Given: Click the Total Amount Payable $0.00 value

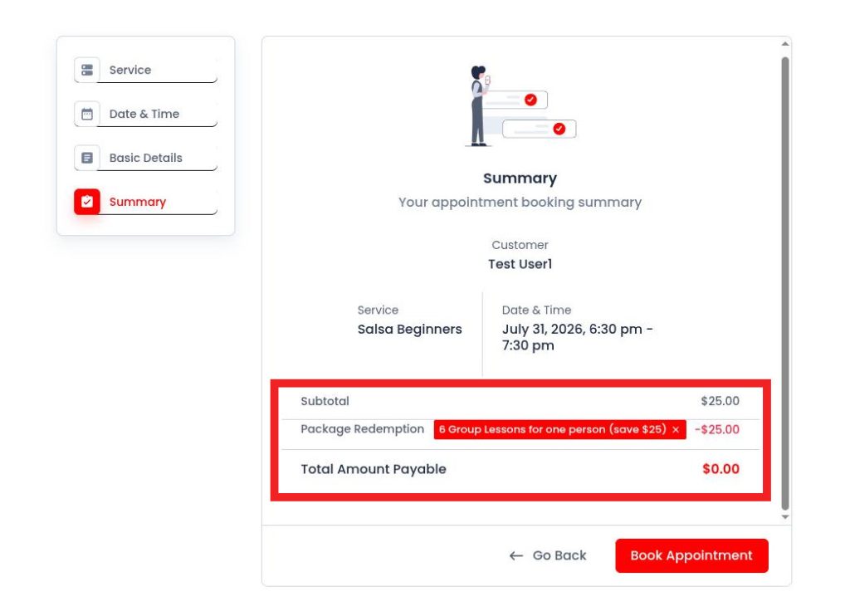Looking at the screenshot, I should (721, 469).
